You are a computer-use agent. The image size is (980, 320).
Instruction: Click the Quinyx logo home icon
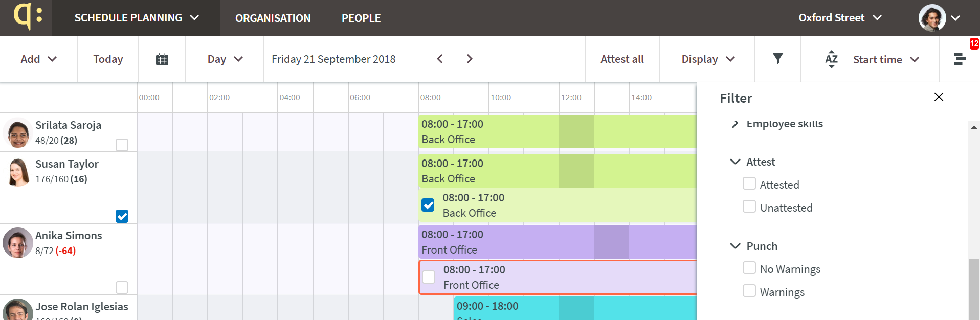(x=27, y=16)
